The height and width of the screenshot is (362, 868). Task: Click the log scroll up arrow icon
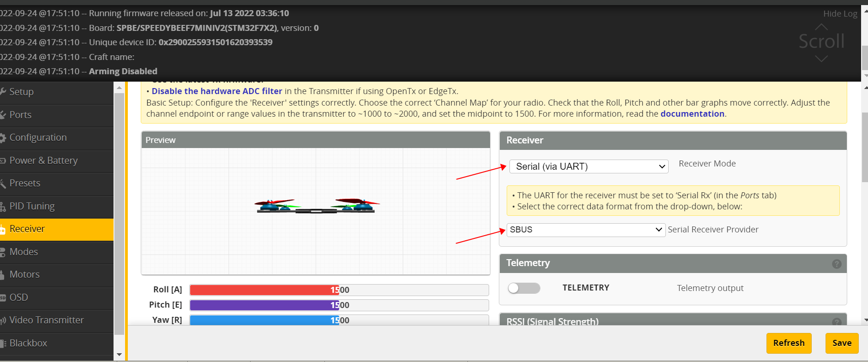point(821,27)
